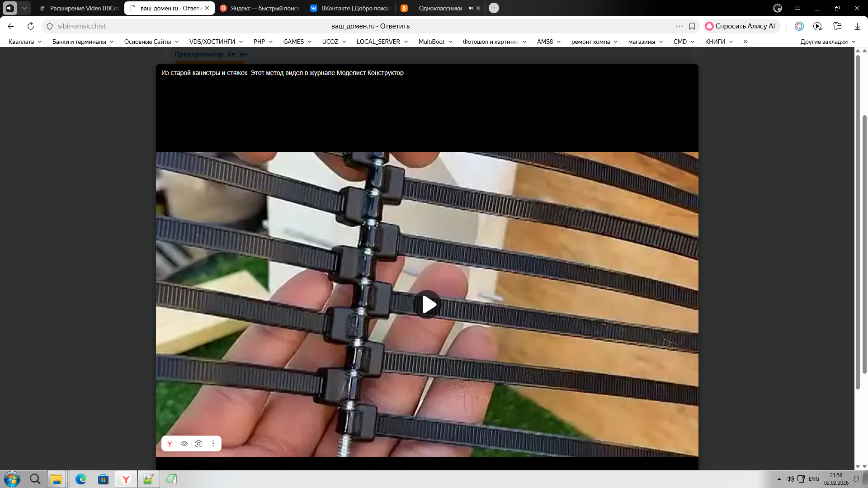The image size is (868, 488).
Task: Play the cable ties video
Action: coord(428,305)
